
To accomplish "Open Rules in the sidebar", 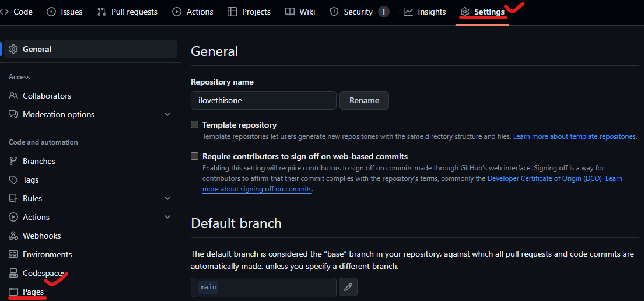I will (x=90, y=198).
